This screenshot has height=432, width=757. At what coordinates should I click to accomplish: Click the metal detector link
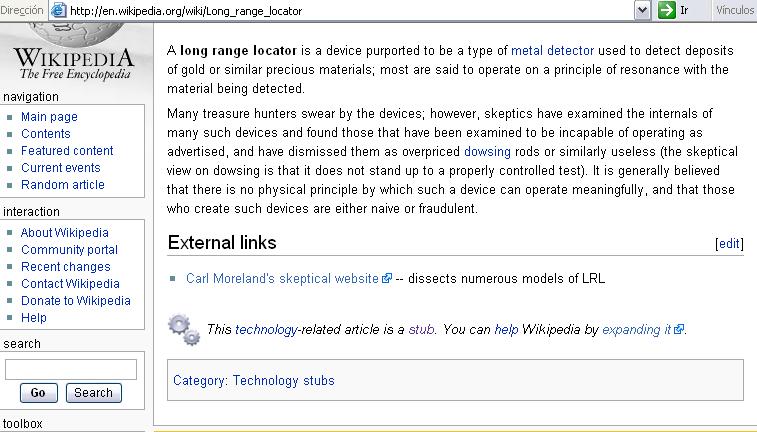point(552,51)
